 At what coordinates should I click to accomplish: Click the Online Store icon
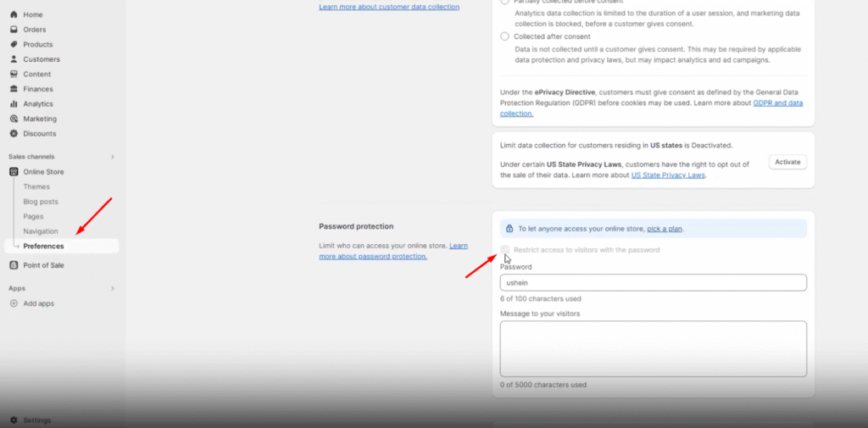(14, 172)
